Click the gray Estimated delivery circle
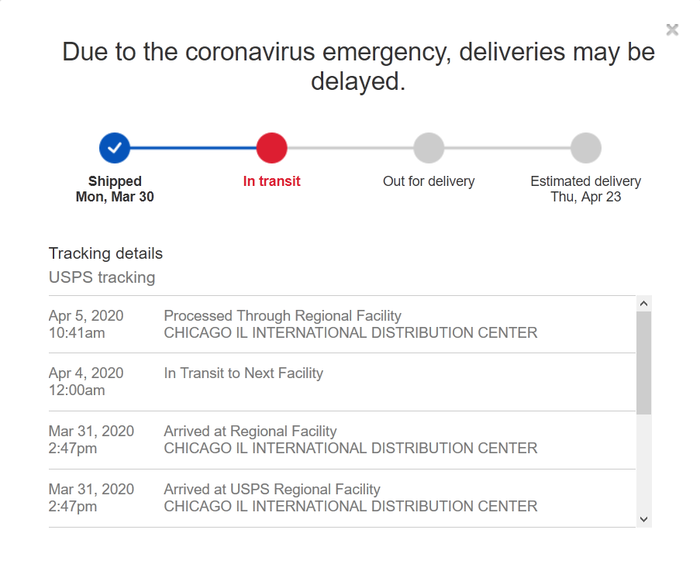The width and height of the screenshot is (700, 571). tap(586, 148)
